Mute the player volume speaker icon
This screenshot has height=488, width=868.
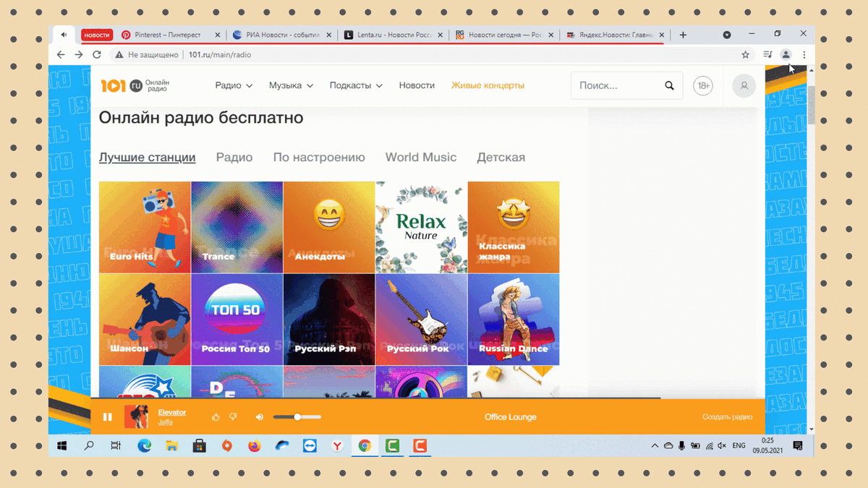(x=260, y=417)
